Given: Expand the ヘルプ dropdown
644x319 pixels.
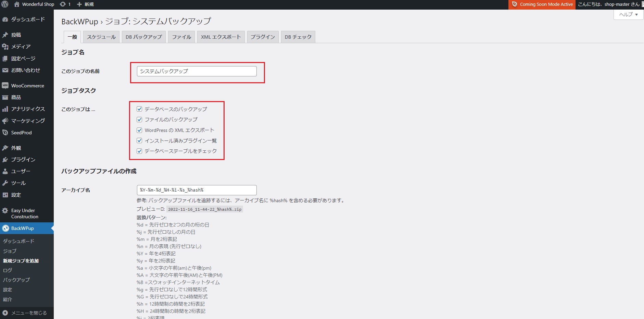Looking at the screenshot, I should tap(629, 14).
